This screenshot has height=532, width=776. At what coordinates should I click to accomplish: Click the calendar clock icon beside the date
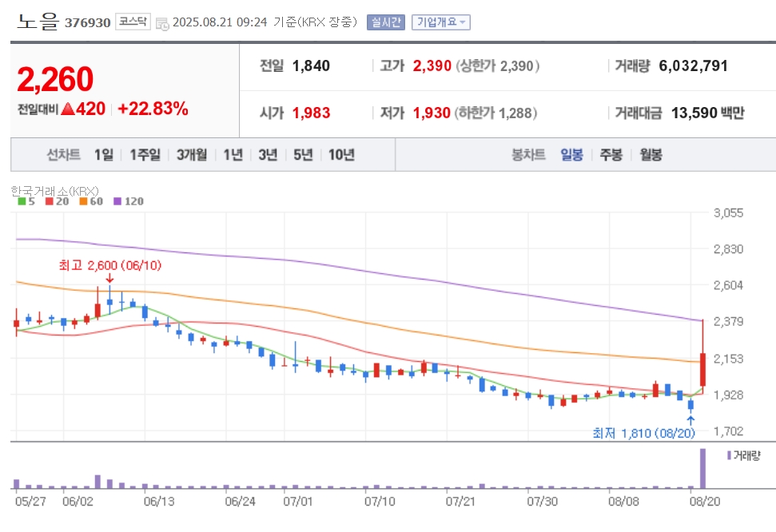(x=162, y=23)
